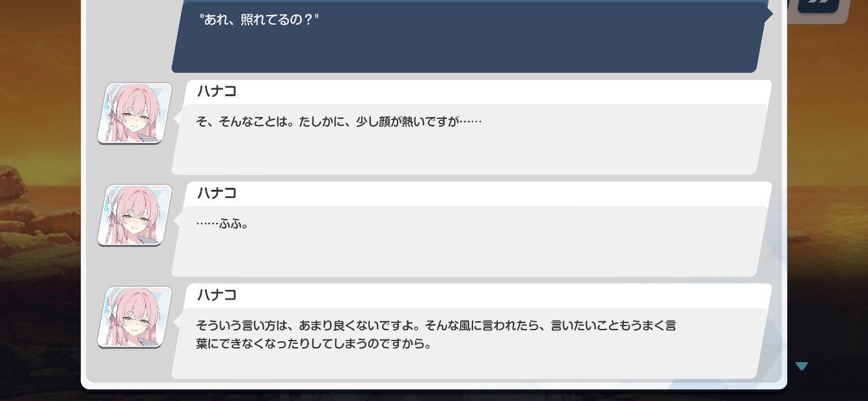Screen dimensions: 868x401
Task: Advance dialogue with the teal down triangle
Action: pyautogui.click(x=802, y=367)
